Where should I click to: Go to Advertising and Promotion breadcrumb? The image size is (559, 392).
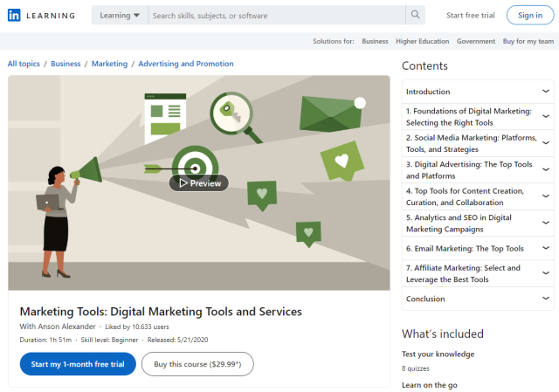pyautogui.click(x=185, y=64)
